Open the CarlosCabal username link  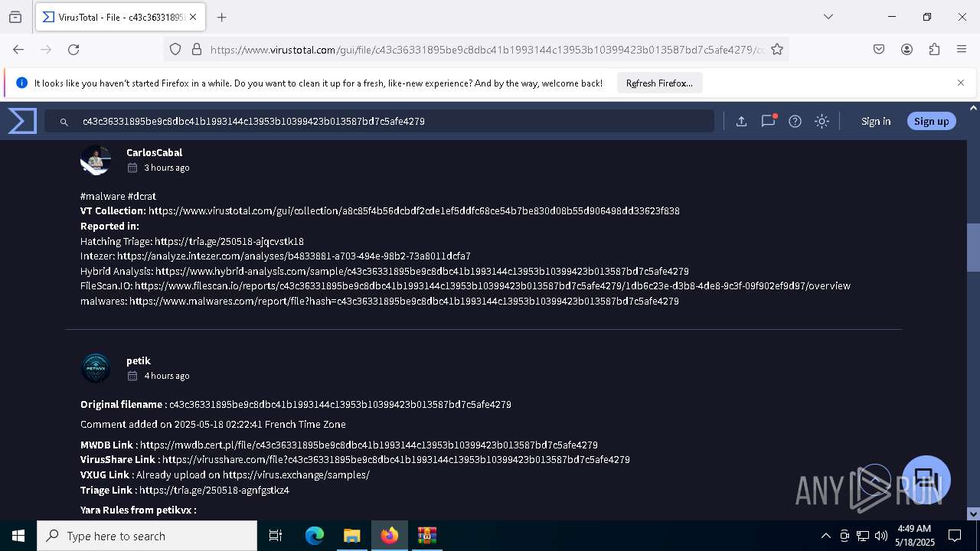(154, 152)
